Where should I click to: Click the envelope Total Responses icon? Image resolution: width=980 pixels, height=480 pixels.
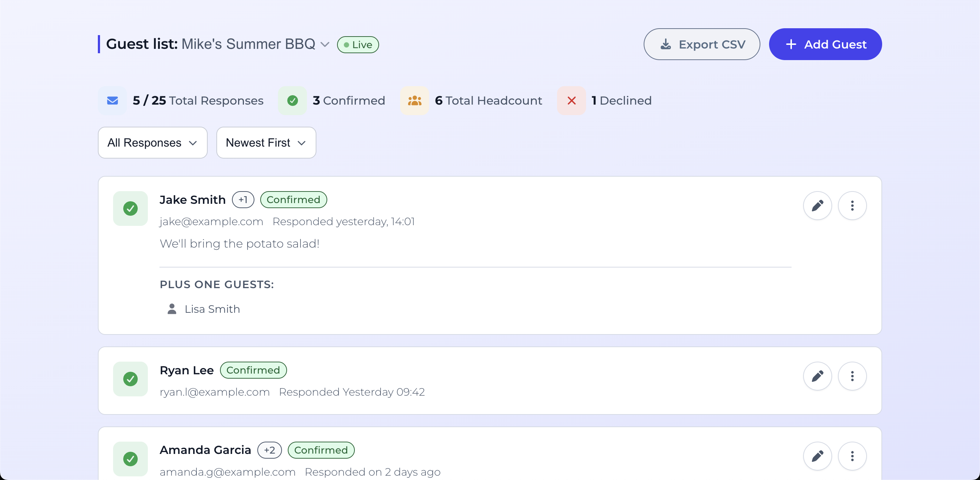(x=112, y=101)
